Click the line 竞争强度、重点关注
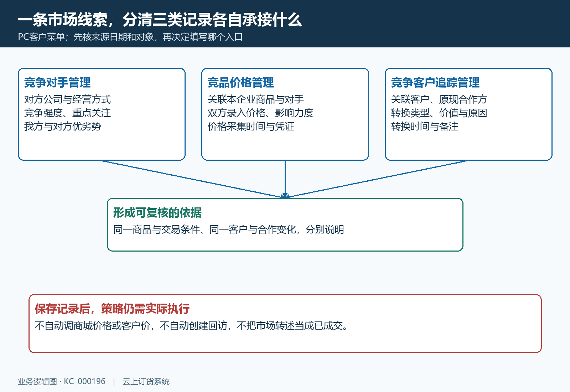Viewport: 570px width, 392px height. [67, 113]
